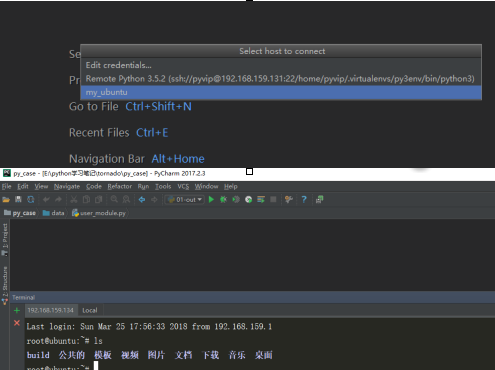Click the Save All toolbar icon
This screenshot has width=495, height=370.
tap(18, 199)
